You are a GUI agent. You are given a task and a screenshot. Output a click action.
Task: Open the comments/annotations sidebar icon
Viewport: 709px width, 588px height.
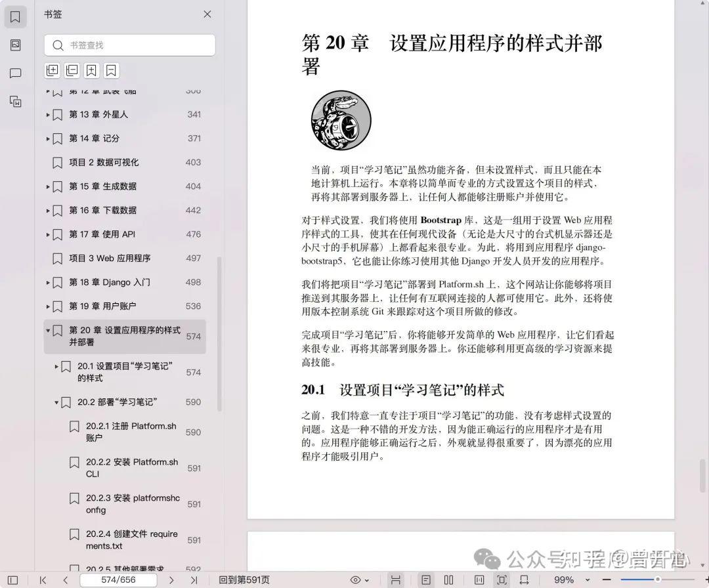[x=16, y=73]
